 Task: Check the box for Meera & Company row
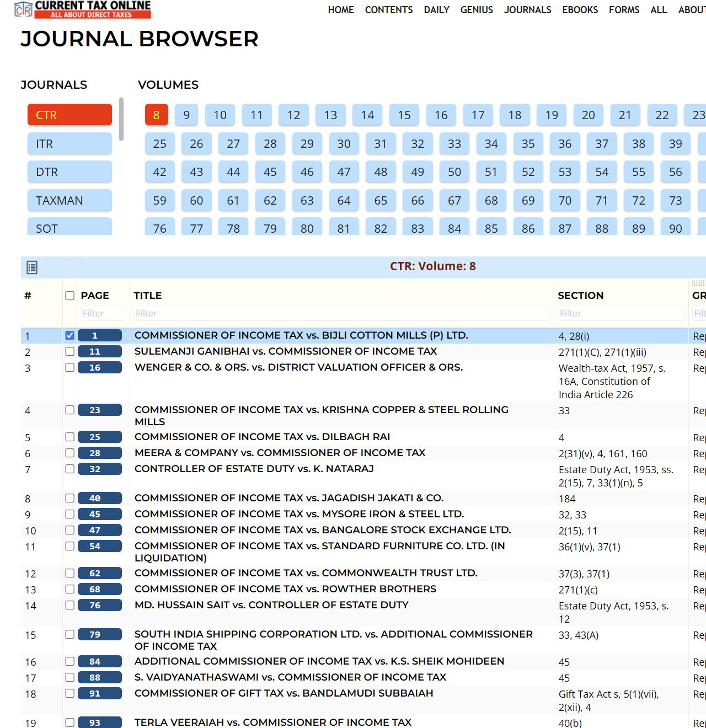click(69, 453)
